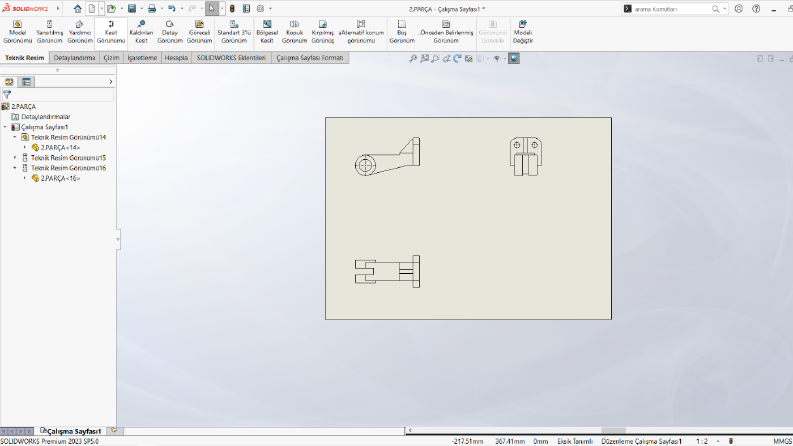The height and width of the screenshot is (446, 793).
Task: Expand the New document dropdown arrow
Action: (101, 9)
